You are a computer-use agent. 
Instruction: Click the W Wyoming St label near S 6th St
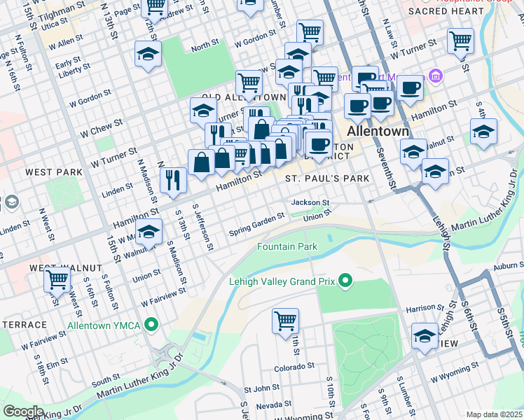[x=455, y=372]
